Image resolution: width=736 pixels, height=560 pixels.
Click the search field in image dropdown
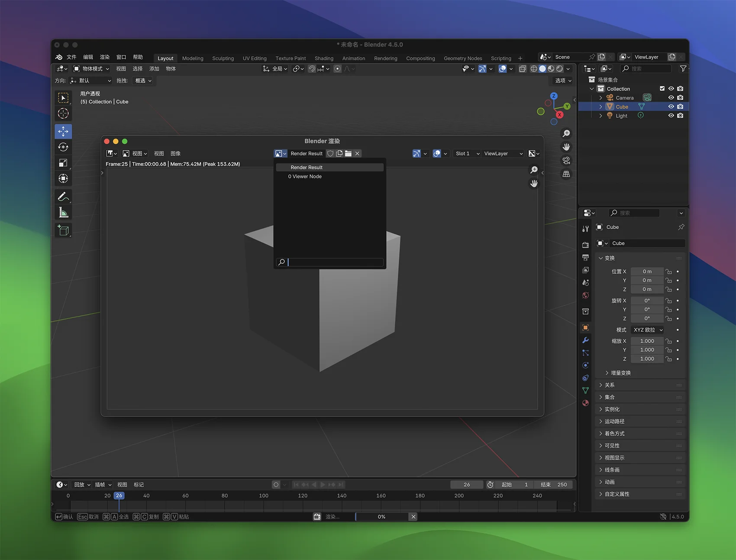[x=330, y=262]
